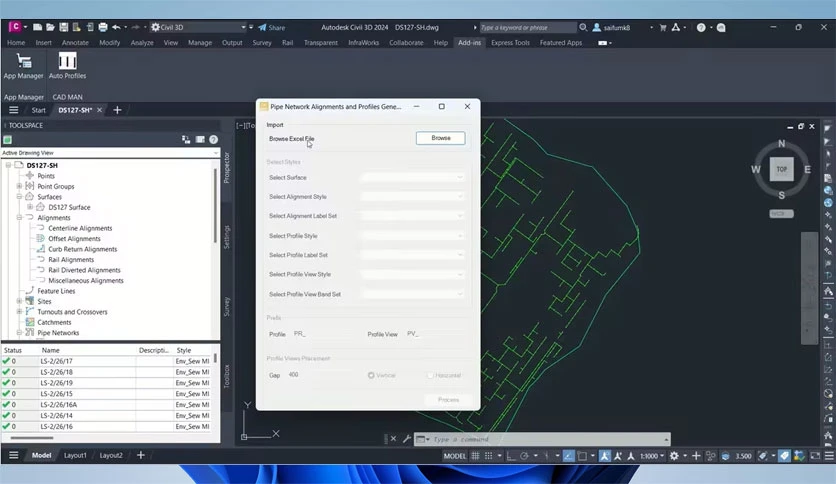Click the Profile prefix PR_ field
The width and height of the screenshot is (836, 484).
(323, 334)
